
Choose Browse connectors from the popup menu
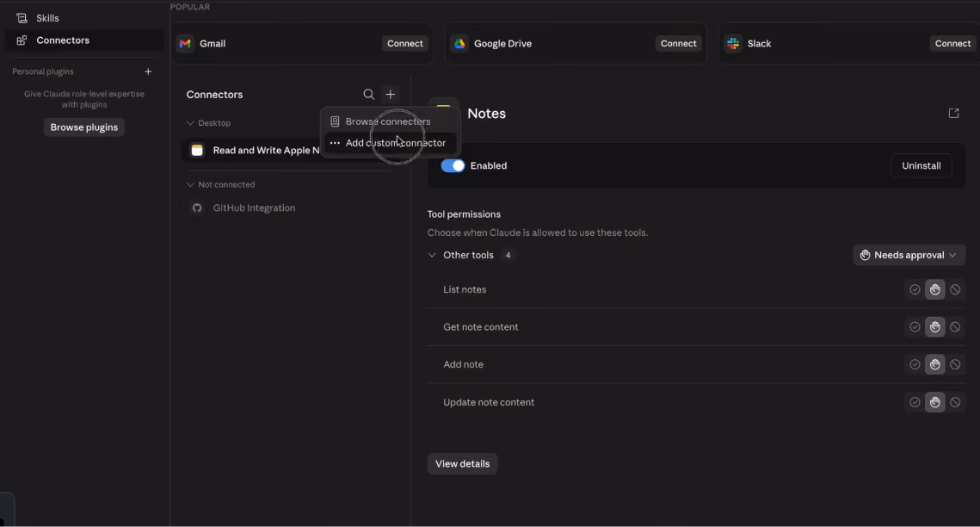click(390, 121)
